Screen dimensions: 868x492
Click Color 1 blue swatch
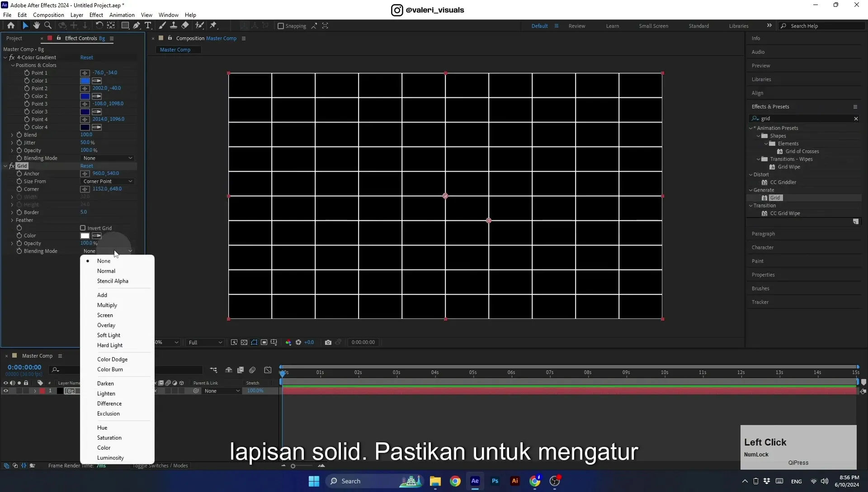(85, 81)
